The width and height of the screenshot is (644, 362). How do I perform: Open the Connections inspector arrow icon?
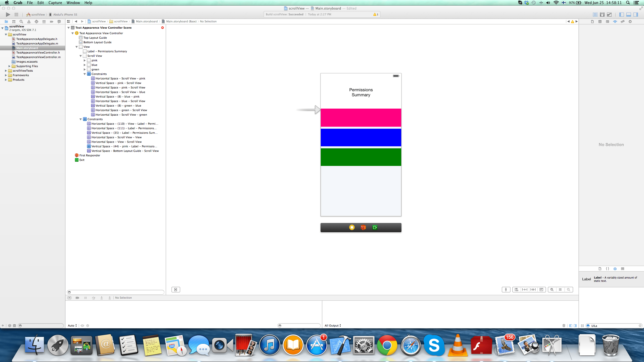[630, 22]
